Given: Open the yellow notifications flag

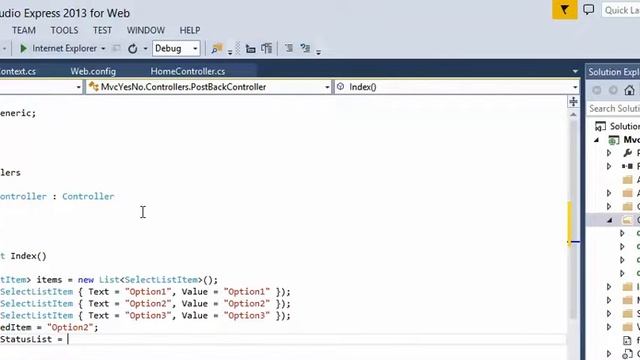Looking at the screenshot, I should [x=564, y=9].
